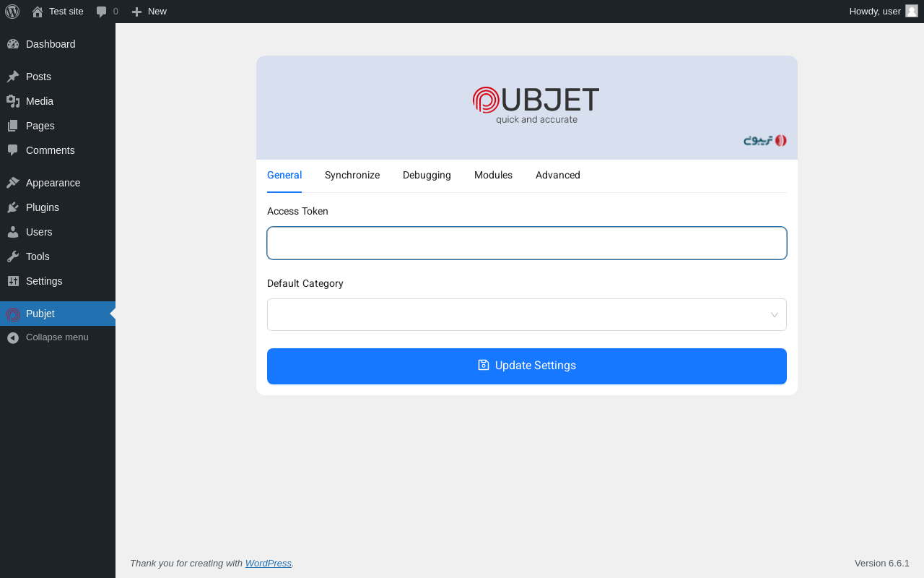Go to Plugins in sidebar menu
Image resolution: width=924 pixels, height=578 pixels.
point(58,207)
